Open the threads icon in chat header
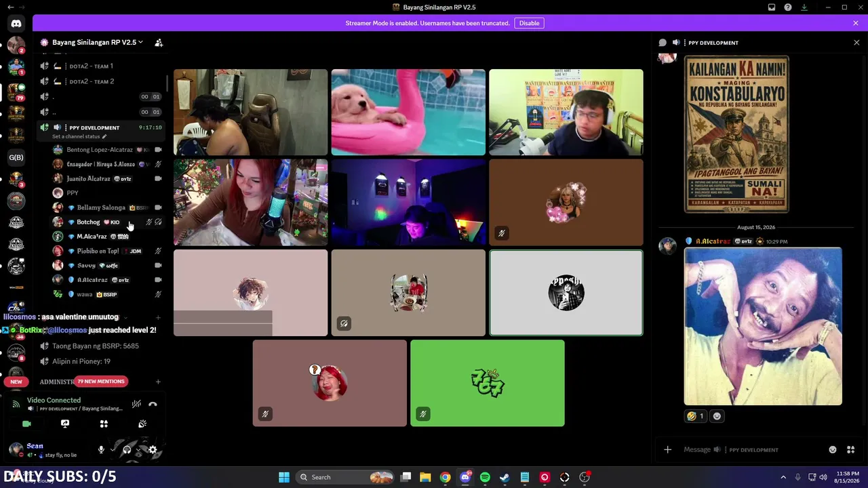This screenshot has width=868, height=488. (x=663, y=43)
